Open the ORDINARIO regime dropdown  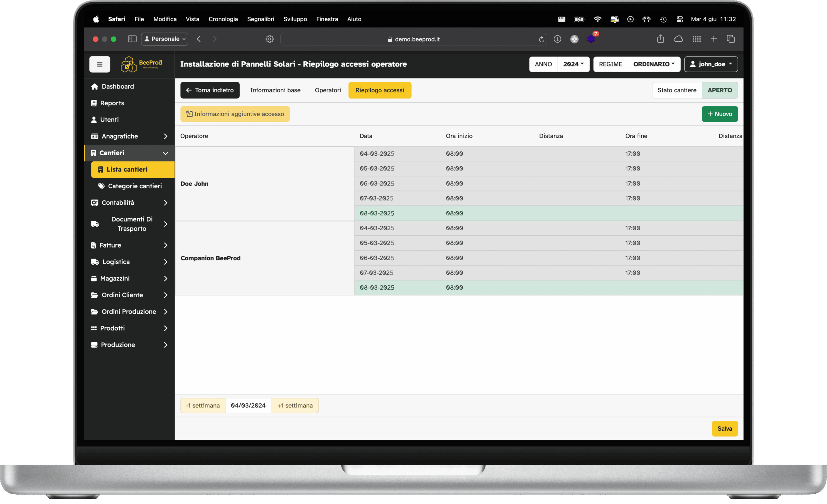pos(654,64)
